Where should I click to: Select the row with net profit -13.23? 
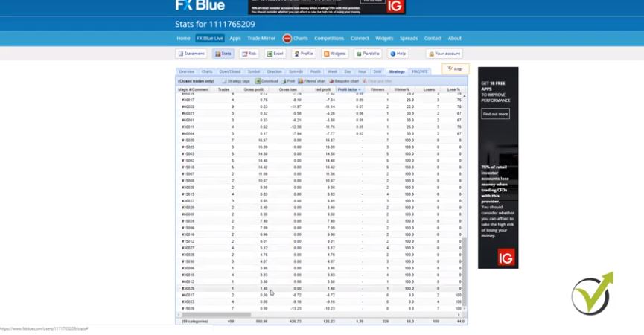coord(320,309)
